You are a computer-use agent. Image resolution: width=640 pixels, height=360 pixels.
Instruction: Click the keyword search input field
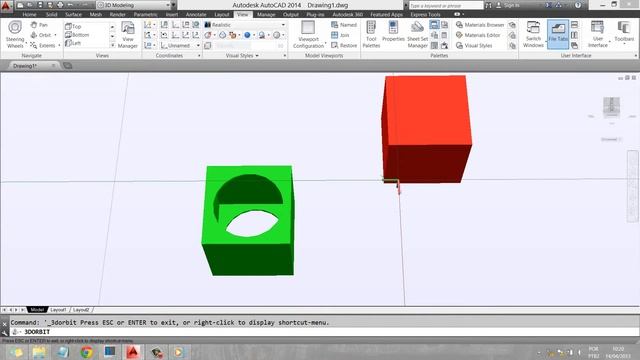coord(445,5)
